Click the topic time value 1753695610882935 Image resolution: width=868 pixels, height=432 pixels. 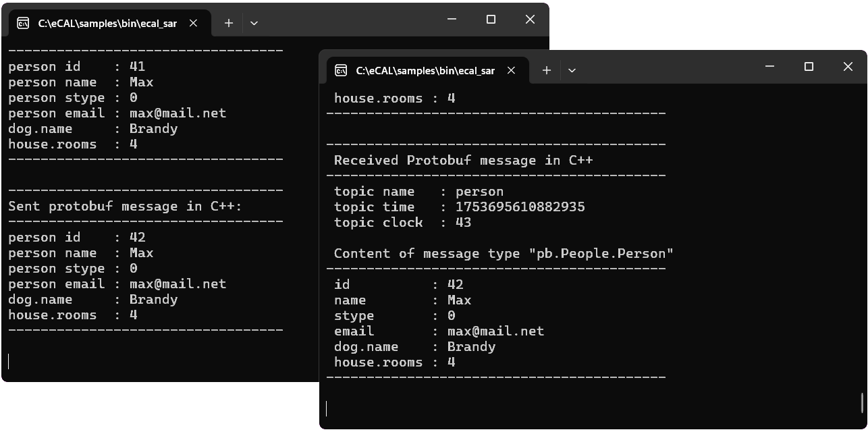[x=520, y=207]
